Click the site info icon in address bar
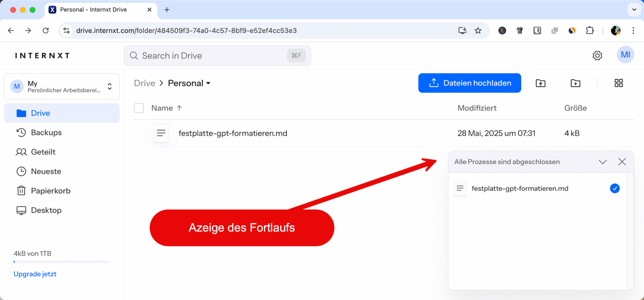Viewport: 644px width, 300px height. (x=67, y=31)
